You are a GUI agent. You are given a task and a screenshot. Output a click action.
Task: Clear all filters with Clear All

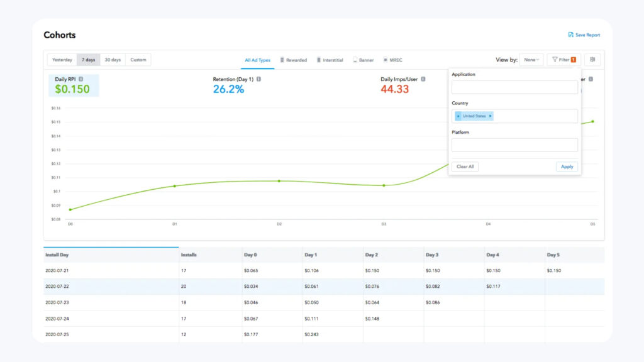coord(465,167)
